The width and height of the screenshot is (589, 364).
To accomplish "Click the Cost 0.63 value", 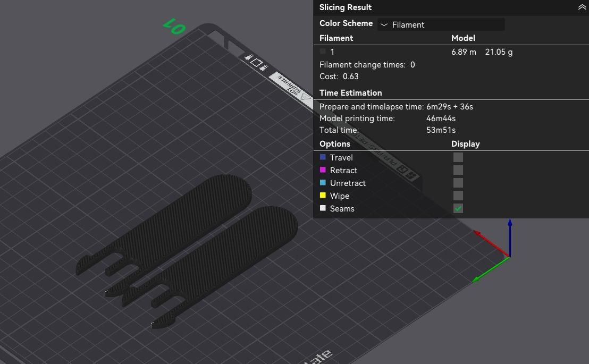I will pyautogui.click(x=350, y=77).
